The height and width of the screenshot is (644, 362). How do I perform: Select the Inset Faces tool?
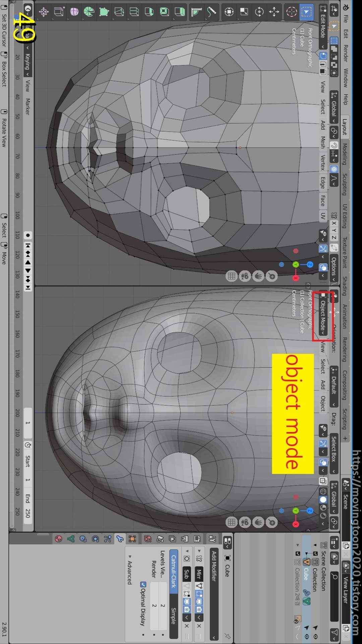165,12
